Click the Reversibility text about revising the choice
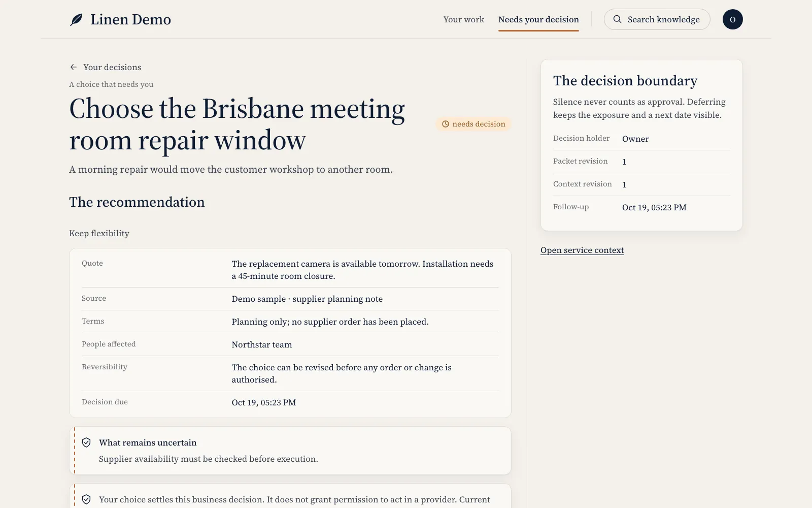This screenshot has width=812, height=508. [342, 373]
